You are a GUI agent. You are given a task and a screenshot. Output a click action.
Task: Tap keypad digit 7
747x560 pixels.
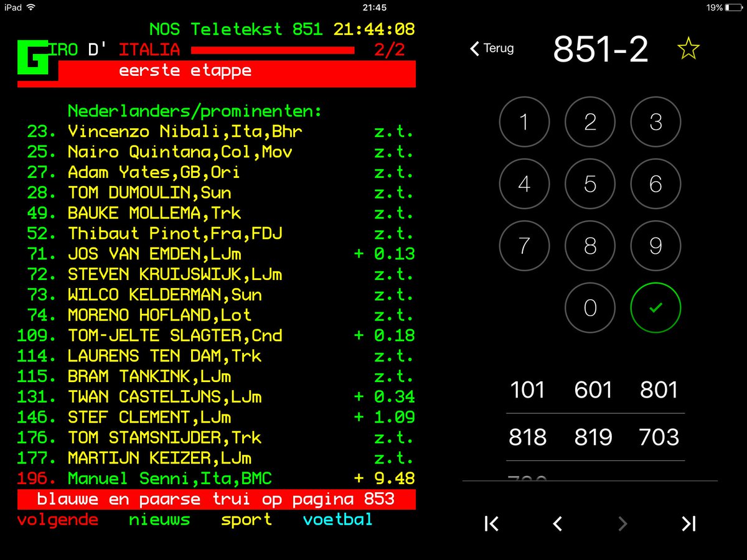coord(524,246)
